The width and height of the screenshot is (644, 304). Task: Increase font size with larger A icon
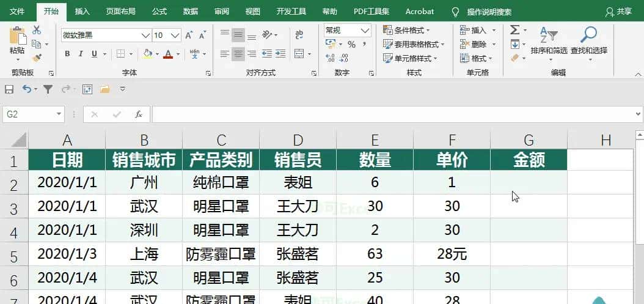click(189, 35)
